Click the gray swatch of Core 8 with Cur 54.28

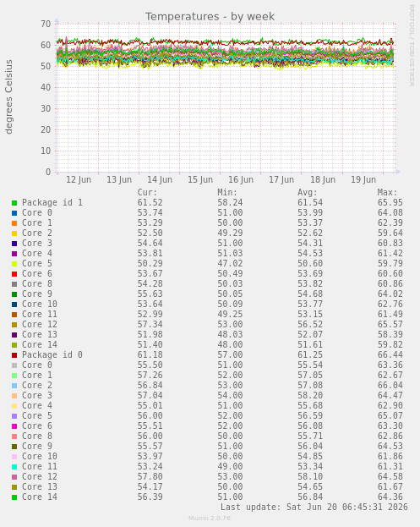[14, 284]
